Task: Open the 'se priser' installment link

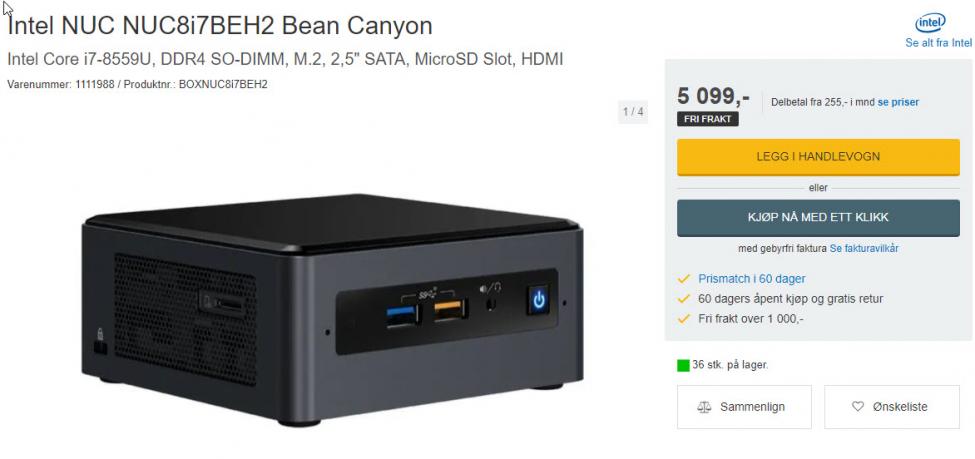Action: coord(898,102)
